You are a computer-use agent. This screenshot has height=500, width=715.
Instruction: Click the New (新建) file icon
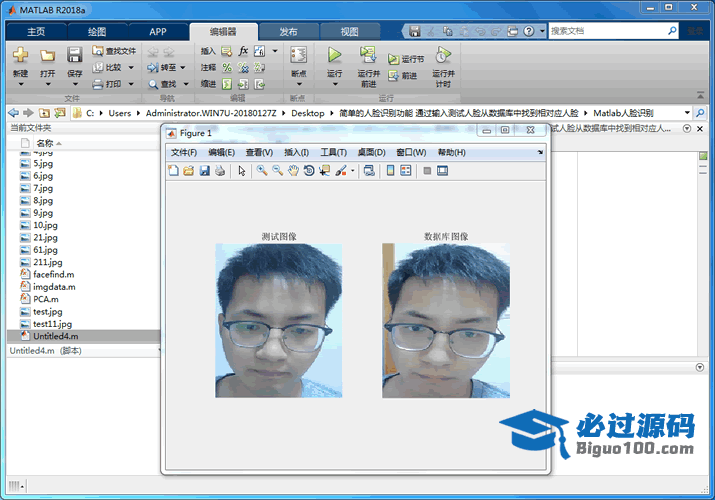[x=21, y=55]
